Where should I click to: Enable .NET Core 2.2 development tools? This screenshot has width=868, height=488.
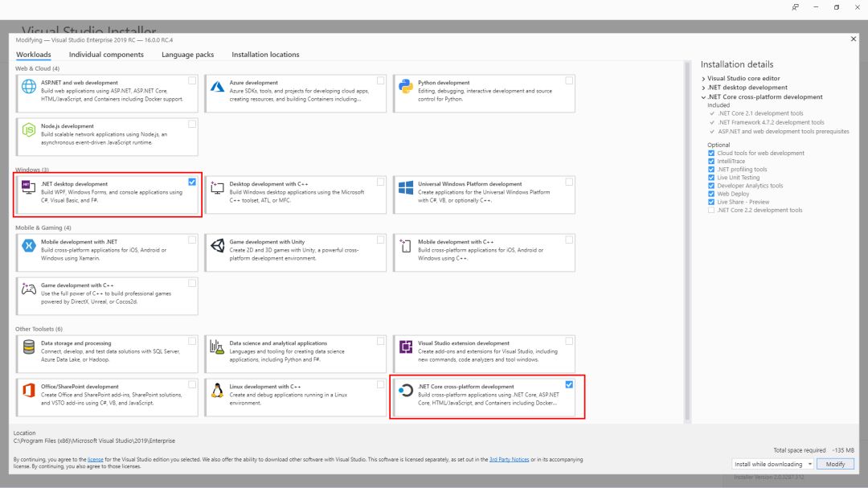[x=711, y=210]
